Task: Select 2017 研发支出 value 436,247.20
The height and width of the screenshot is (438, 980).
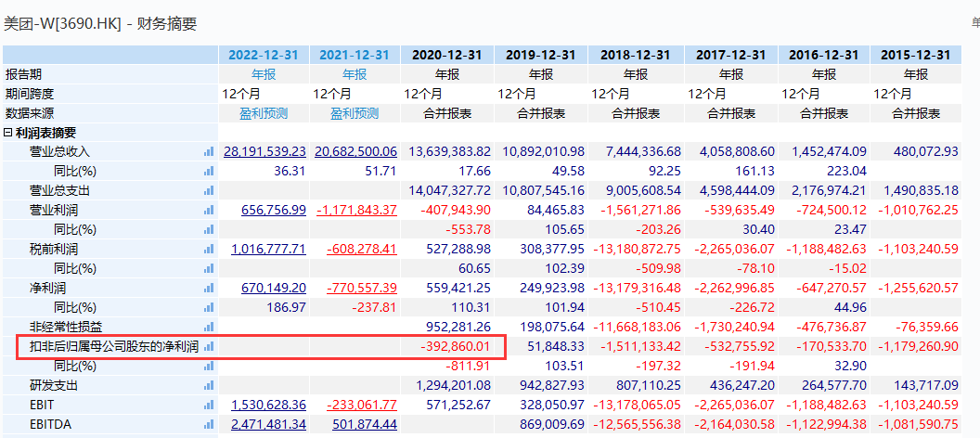Action: click(742, 385)
